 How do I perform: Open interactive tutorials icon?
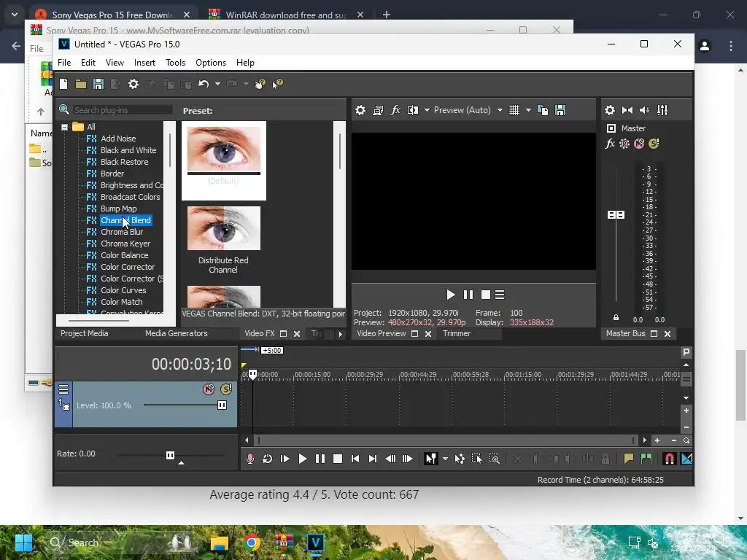[260, 85]
